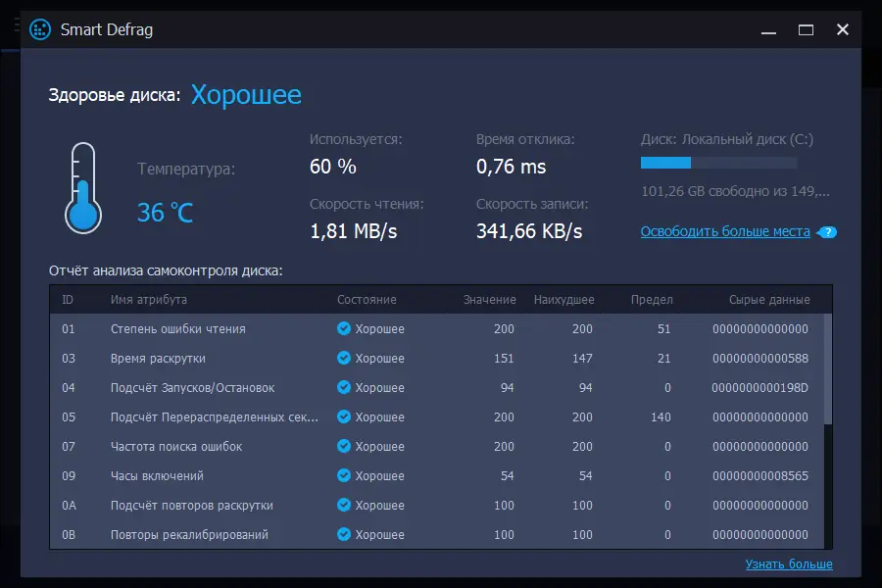Open the Освободить больше места link
The image size is (882, 588).
(x=725, y=232)
